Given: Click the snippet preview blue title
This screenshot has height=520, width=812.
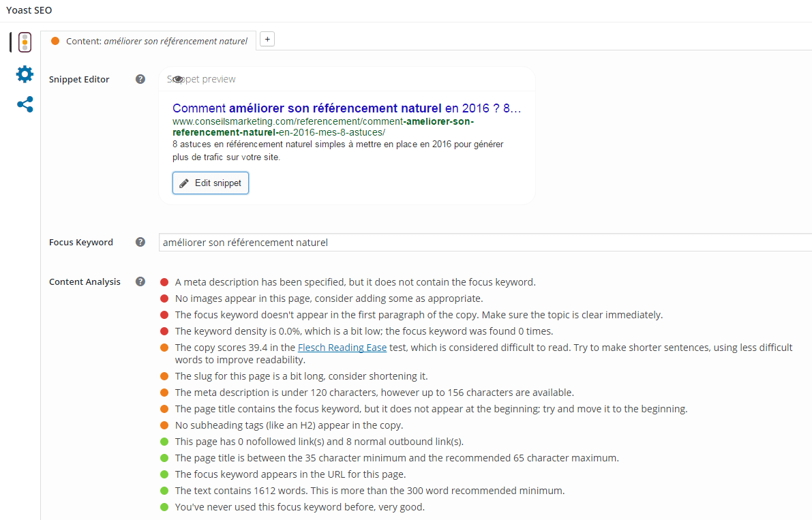Looking at the screenshot, I should [x=346, y=108].
